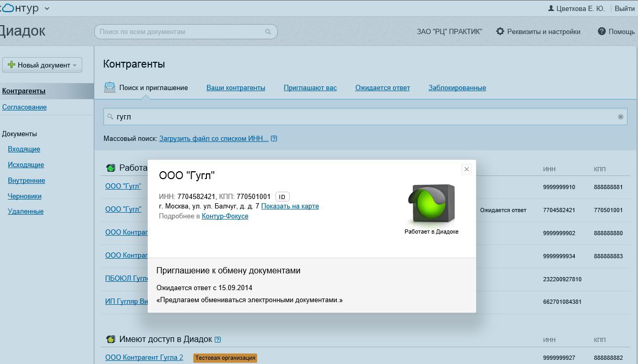Open the Заблокированные tab
The image size is (638, 364).
(x=457, y=87)
